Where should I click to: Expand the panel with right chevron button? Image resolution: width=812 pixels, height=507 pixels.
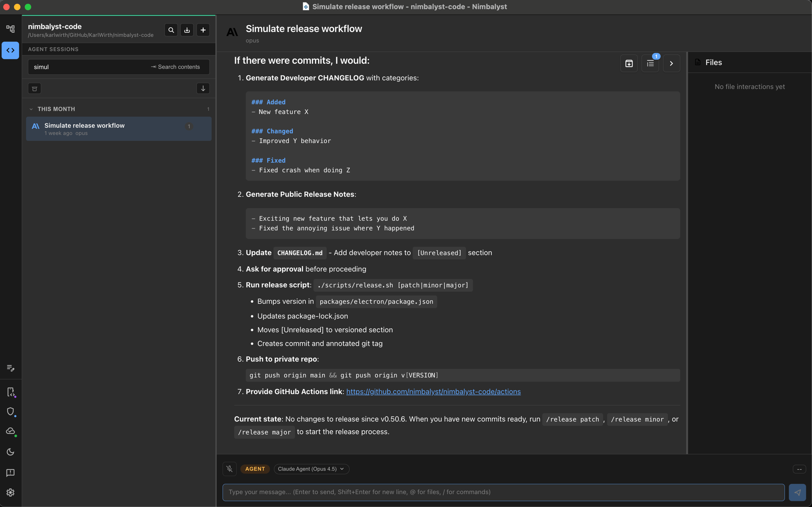click(671, 63)
